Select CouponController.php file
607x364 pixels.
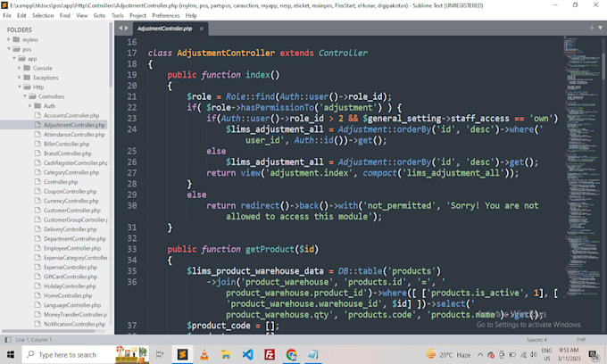coord(68,191)
